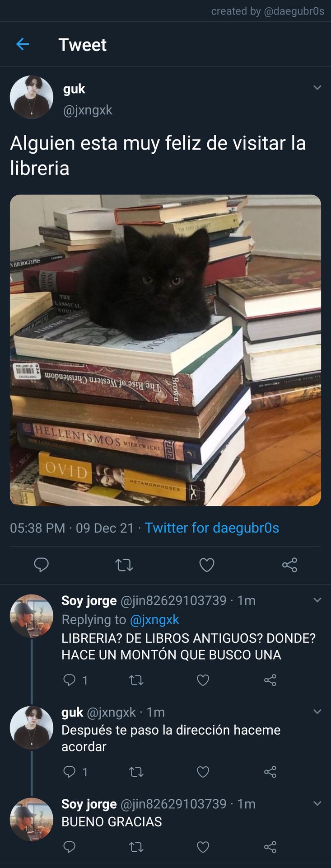The image size is (331, 868).
Task: Reply to Soy jorge's LIBRERIA question
Action: click(x=69, y=680)
